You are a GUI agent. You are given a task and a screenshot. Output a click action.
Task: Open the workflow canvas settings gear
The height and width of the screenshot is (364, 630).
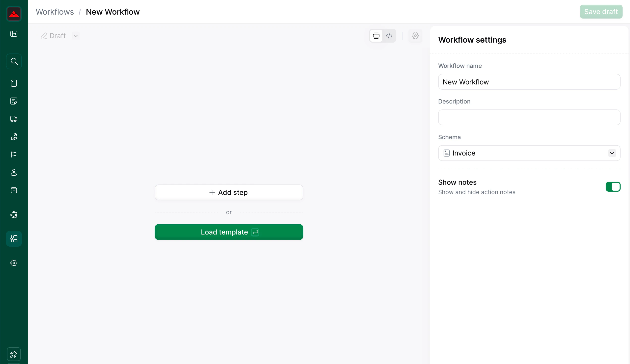[x=415, y=35]
